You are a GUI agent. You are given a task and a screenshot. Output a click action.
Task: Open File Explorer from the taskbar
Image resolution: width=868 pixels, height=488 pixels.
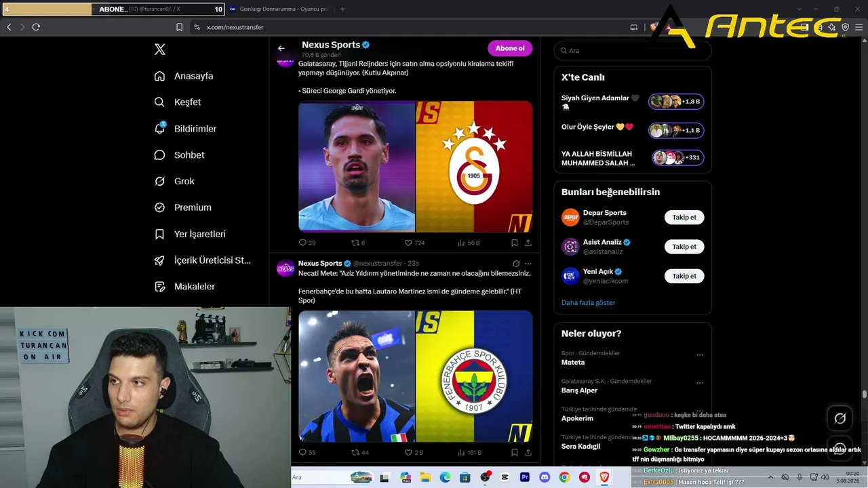click(425, 477)
